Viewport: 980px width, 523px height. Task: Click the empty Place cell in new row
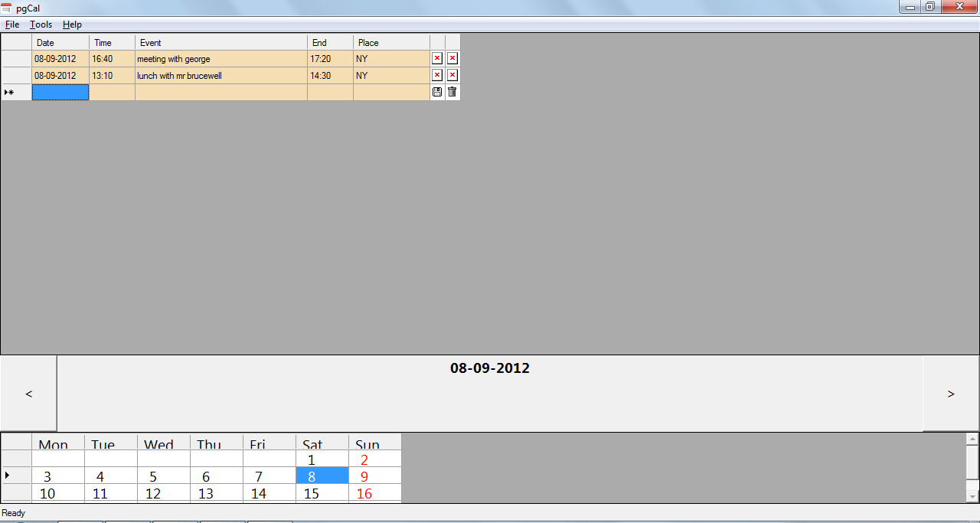click(x=392, y=92)
